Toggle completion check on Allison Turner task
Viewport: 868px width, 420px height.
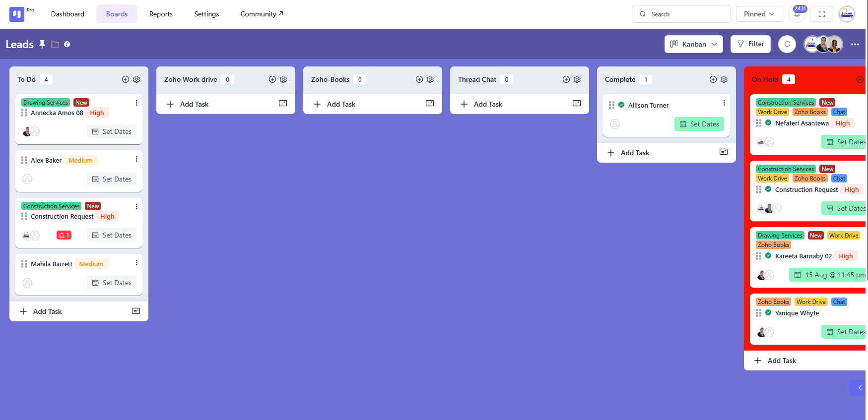[621, 105]
